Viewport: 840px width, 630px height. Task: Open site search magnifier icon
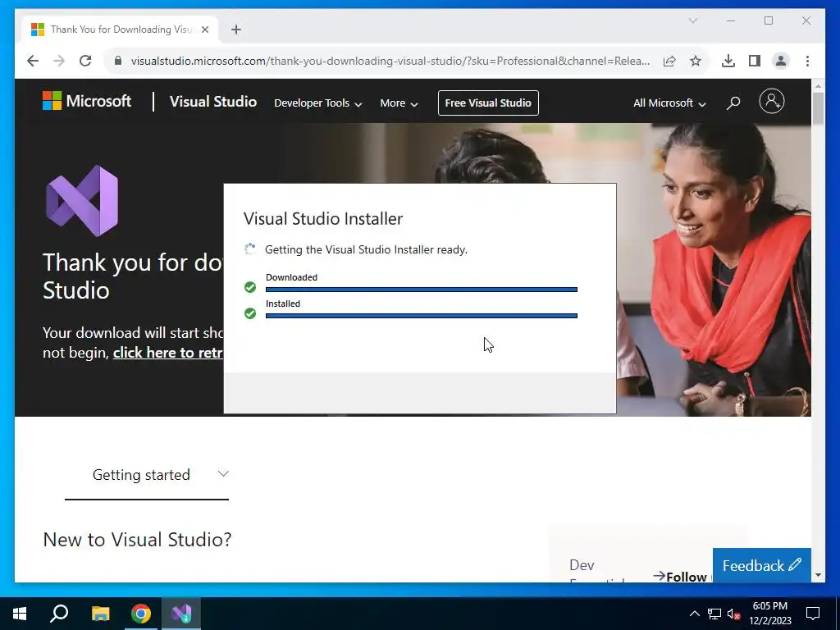point(733,103)
